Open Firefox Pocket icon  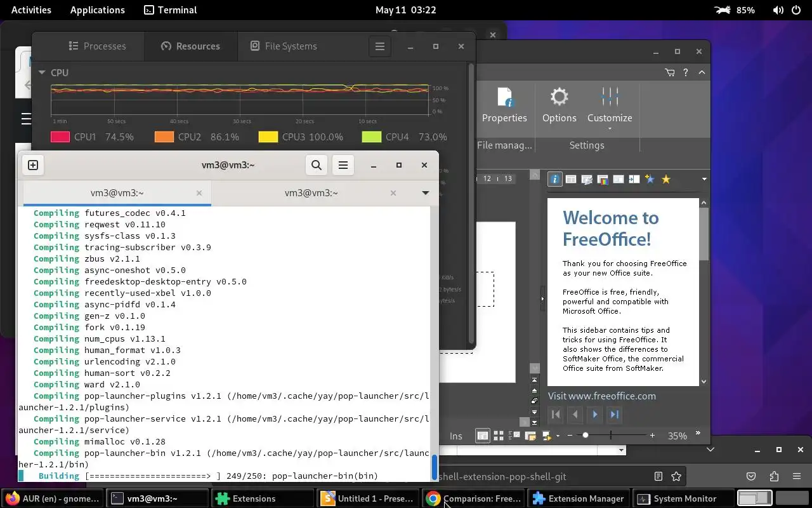[x=751, y=476]
